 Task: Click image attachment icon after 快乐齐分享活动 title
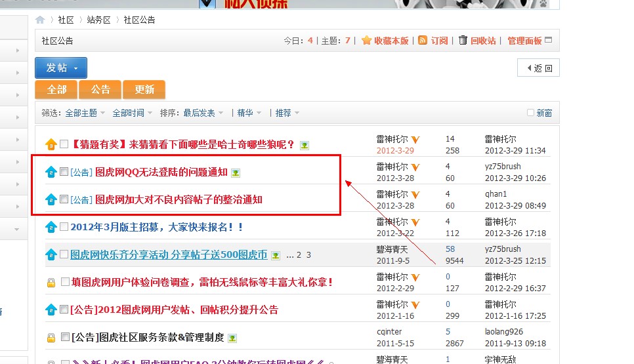[276, 255]
